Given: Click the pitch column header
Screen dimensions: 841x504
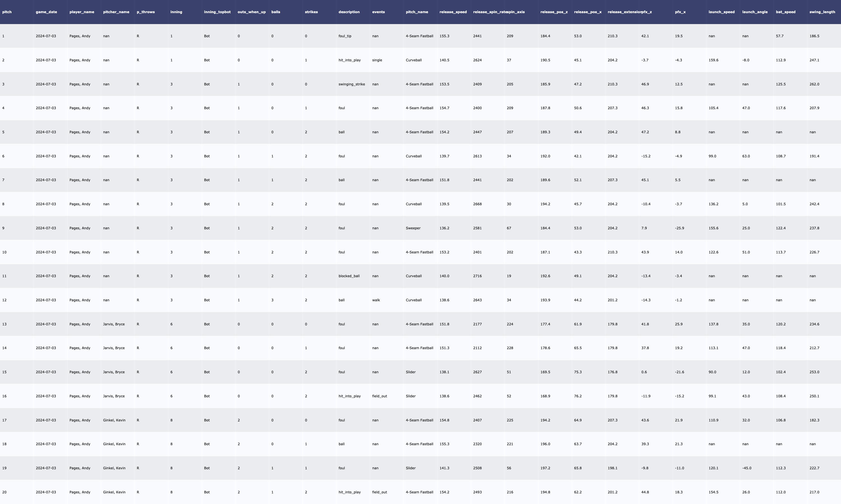Looking at the screenshot, I should tap(7, 12).
